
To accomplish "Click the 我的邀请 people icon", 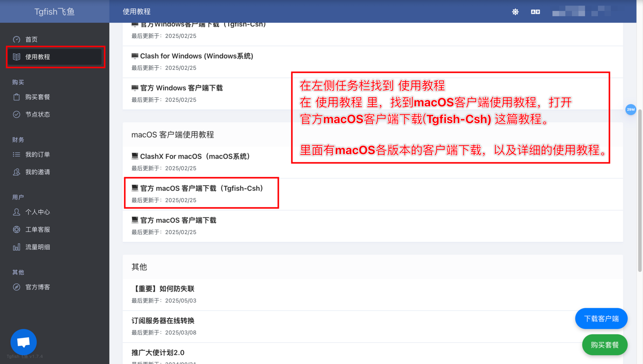I will [16, 172].
